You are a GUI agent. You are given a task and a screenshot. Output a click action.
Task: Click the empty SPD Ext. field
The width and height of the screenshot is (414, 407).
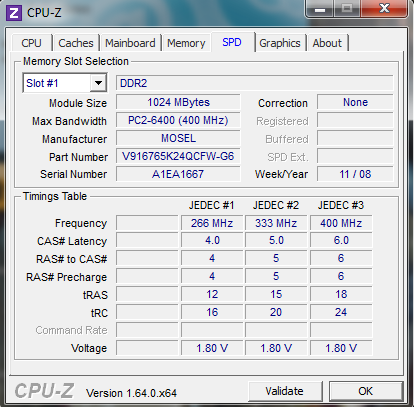click(355, 156)
